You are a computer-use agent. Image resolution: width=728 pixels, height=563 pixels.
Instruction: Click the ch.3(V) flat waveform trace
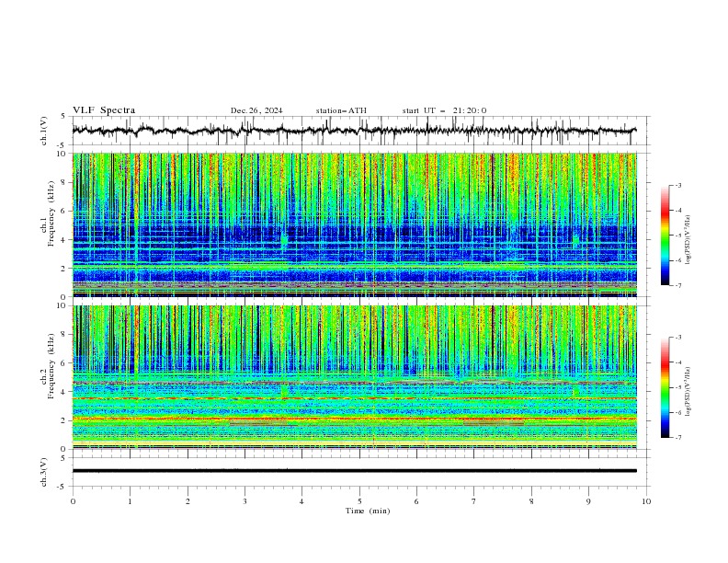tap(355, 471)
